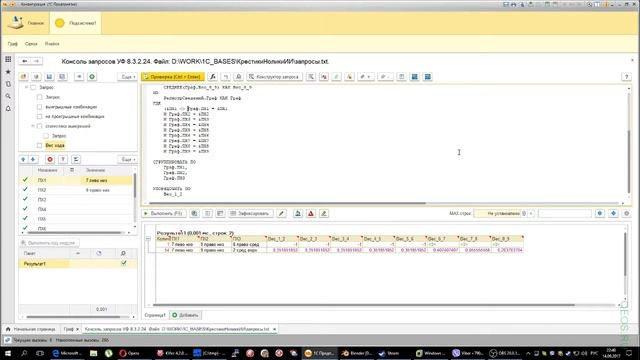The image size is (640, 360).
Task: Open the Ячейка menu
Action: click(x=52, y=44)
